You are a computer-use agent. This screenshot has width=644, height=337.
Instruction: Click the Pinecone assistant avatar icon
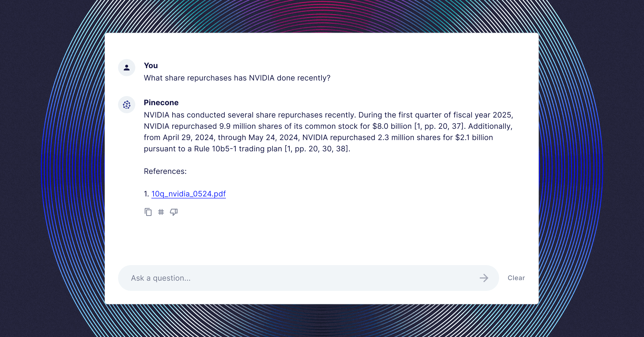click(x=127, y=105)
